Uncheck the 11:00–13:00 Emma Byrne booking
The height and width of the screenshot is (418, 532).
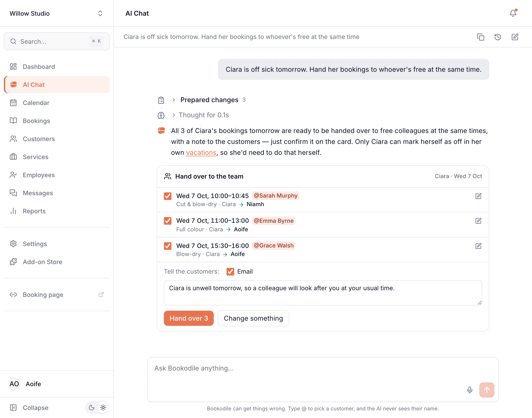(x=168, y=221)
